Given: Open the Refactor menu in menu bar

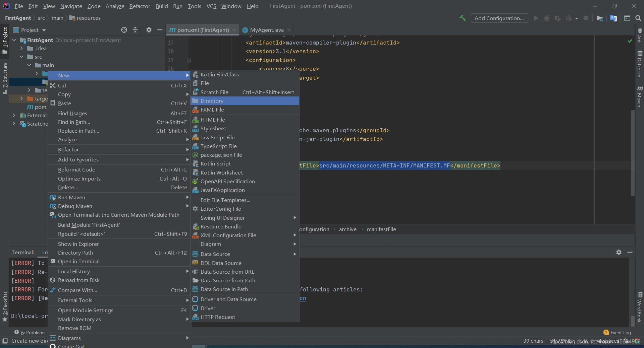Looking at the screenshot, I should [140, 6].
